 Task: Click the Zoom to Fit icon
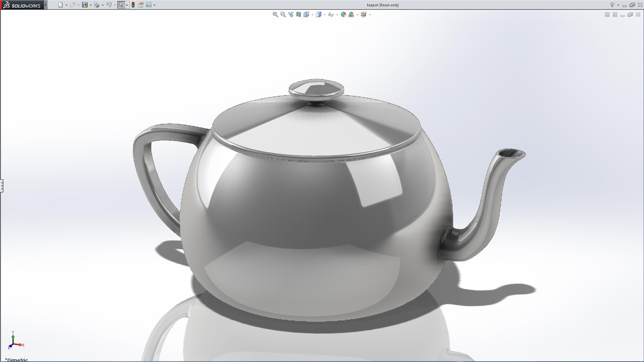(275, 14)
